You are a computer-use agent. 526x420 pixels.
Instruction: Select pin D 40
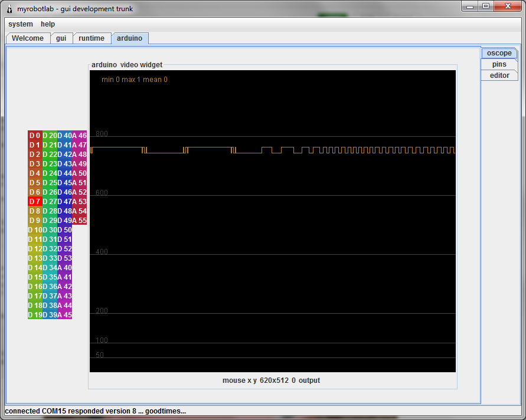pyautogui.click(x=64, y=136)
